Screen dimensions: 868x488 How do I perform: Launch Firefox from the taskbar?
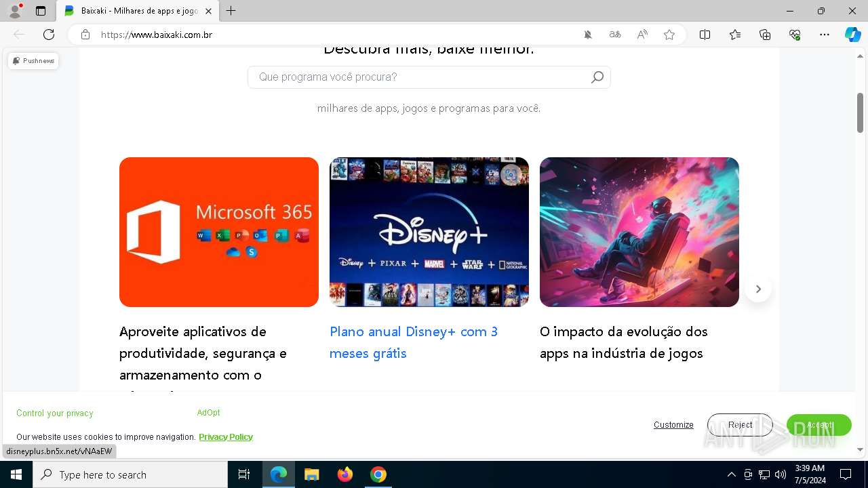coord(345,474)
